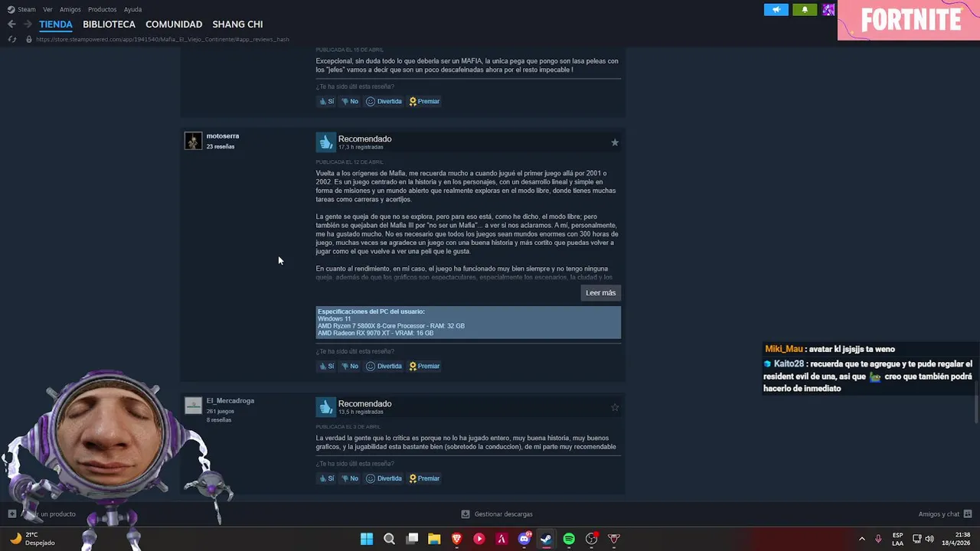This screenshot has width=980, height=551.
Task: Vote No on motoserra's review
Action: [x=350, y=366]
